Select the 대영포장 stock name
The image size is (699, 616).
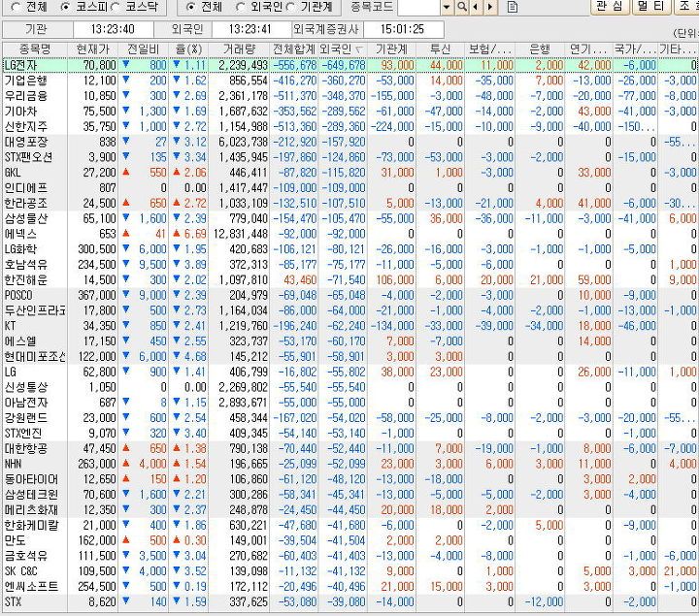click(26, 142)
